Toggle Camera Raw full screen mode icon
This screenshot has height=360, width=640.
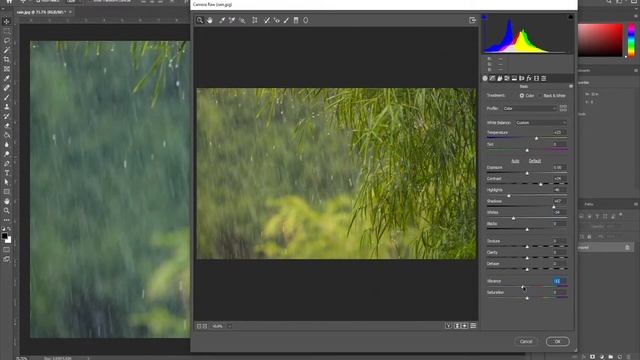coord(472,20)
